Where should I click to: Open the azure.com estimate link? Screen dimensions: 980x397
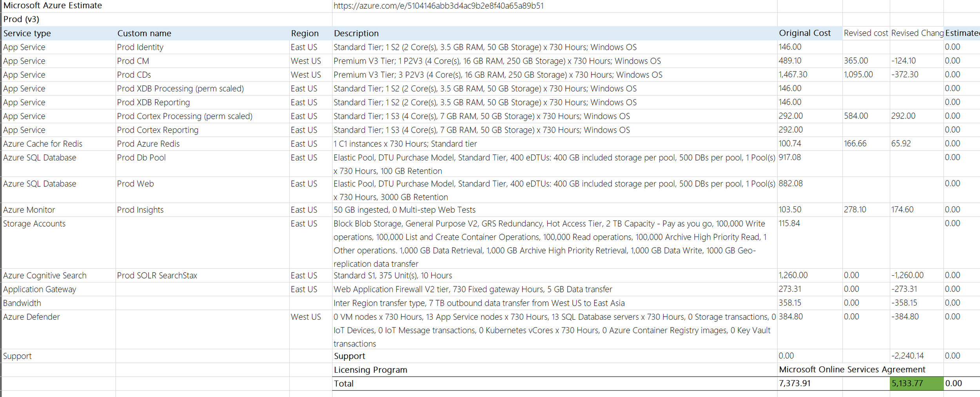438,6
